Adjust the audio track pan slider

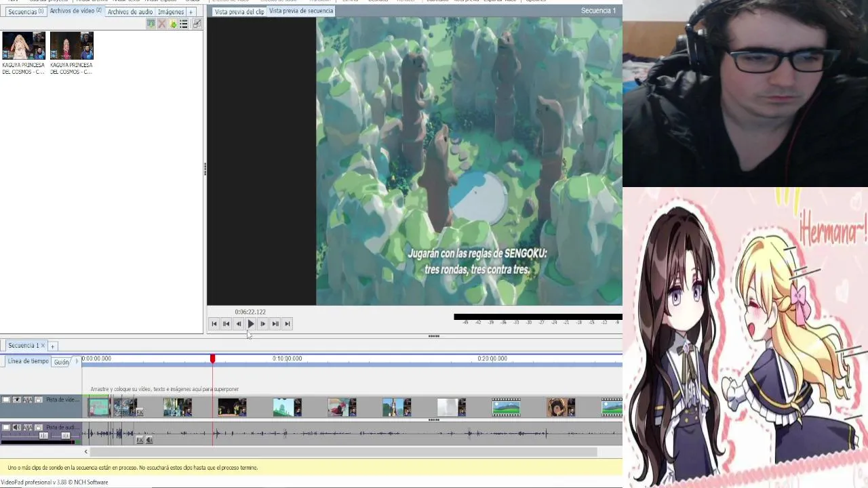click(66, 436)
